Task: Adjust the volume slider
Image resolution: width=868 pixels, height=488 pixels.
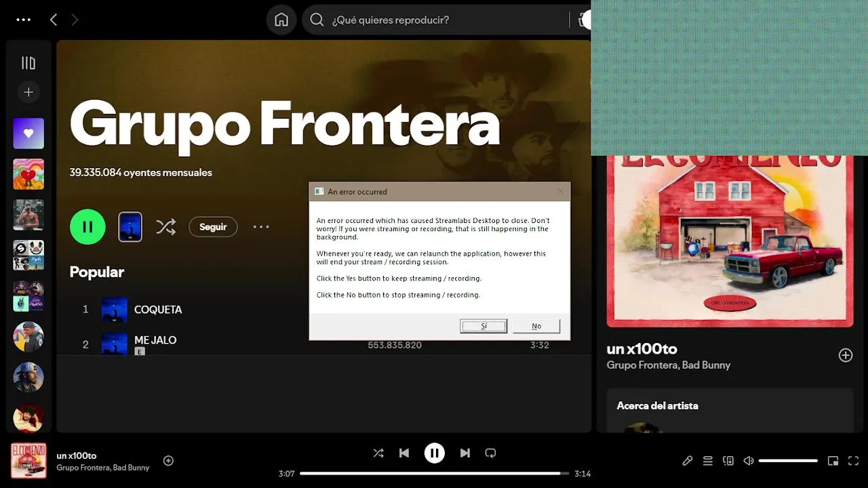Action: (788, 461)
